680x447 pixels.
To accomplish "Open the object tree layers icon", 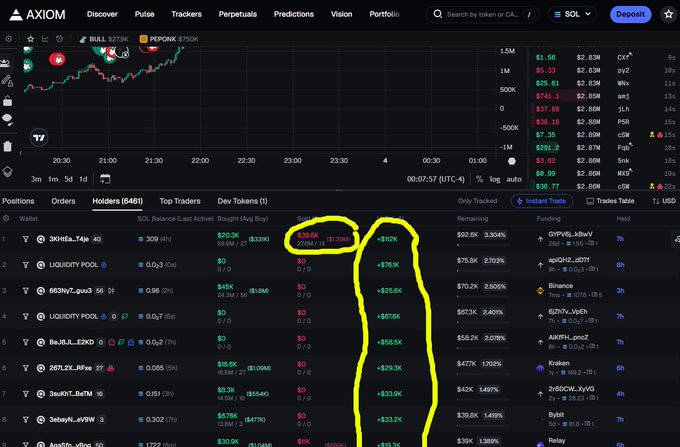I will click(7, 172).
